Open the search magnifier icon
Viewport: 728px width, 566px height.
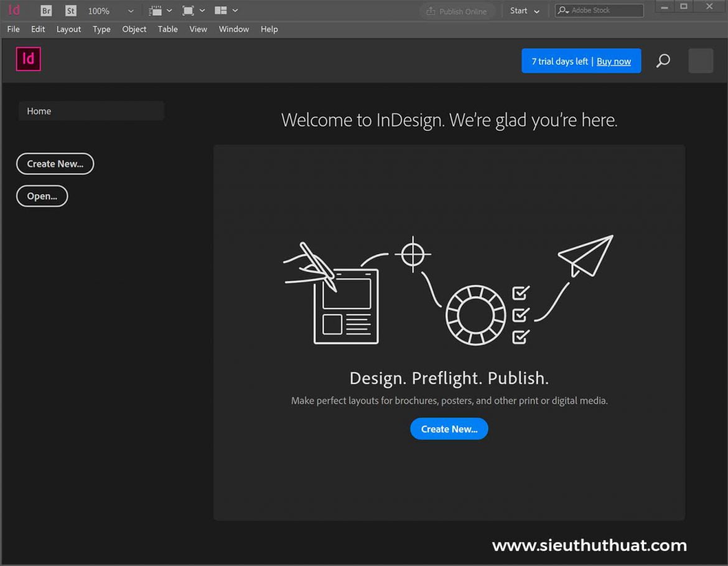point(663,60)
